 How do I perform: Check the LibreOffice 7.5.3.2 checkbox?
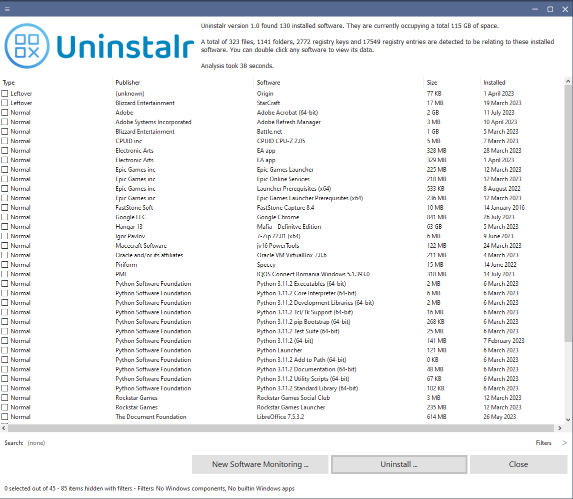click(x=5, y=416)
